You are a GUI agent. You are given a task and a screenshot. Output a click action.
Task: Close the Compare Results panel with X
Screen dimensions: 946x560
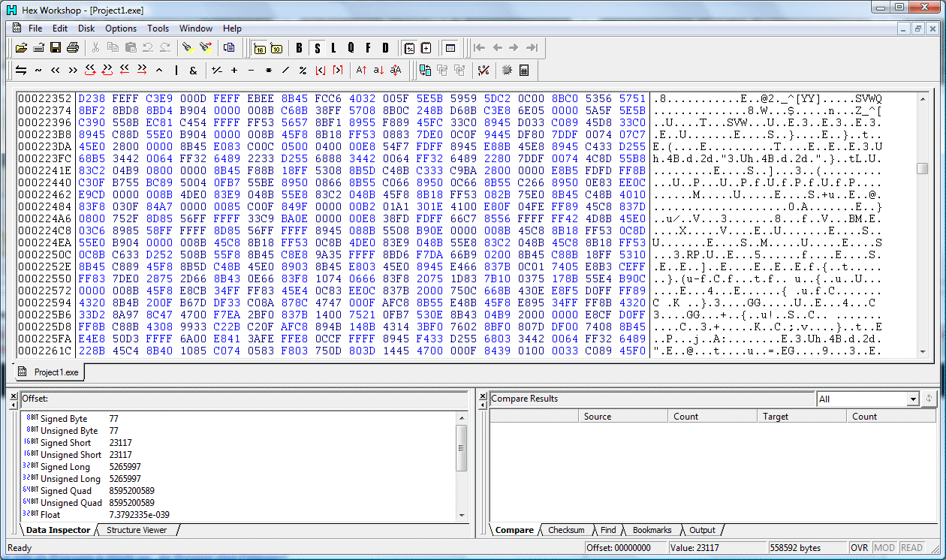pos(483,396)
